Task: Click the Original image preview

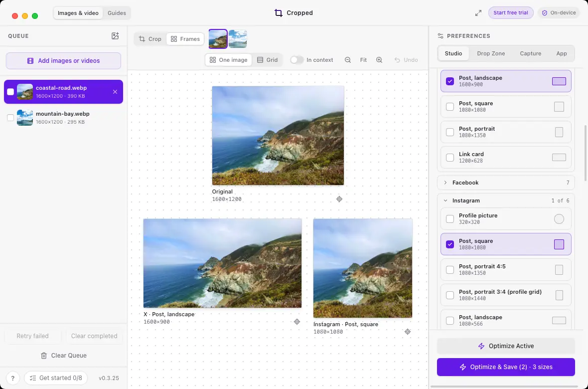Action: (278, 136)
